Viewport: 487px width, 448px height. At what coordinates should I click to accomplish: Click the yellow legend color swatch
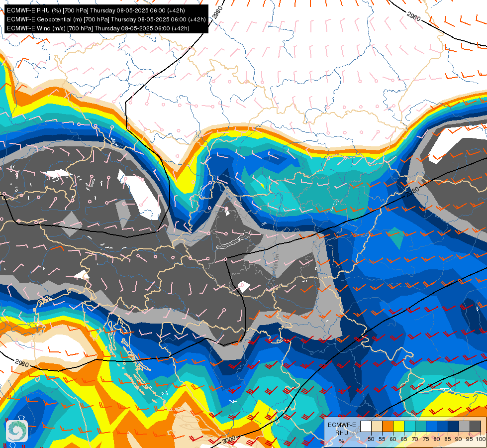pos(398,426)
